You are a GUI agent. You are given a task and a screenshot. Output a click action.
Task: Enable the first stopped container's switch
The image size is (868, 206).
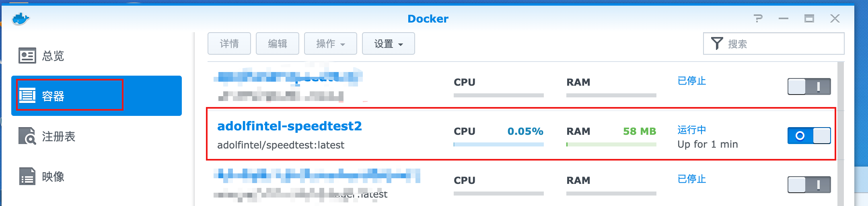[809, 87]
